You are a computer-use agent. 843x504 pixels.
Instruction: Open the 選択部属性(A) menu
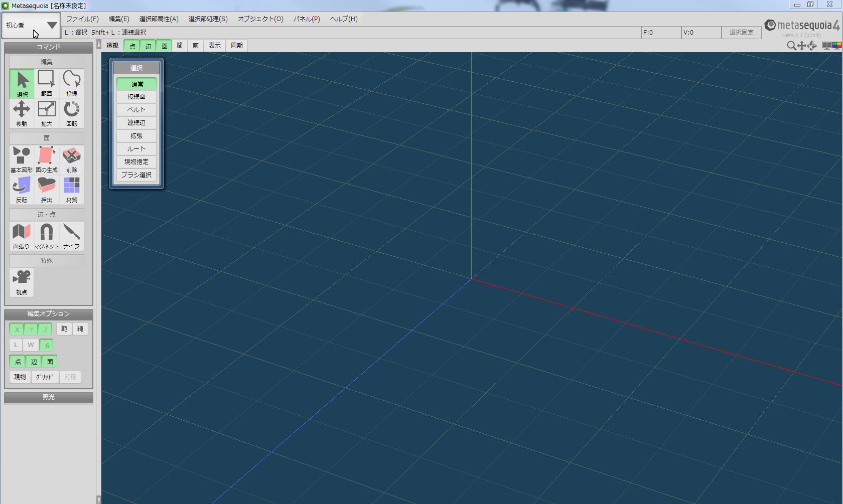[x=159, y=19]
